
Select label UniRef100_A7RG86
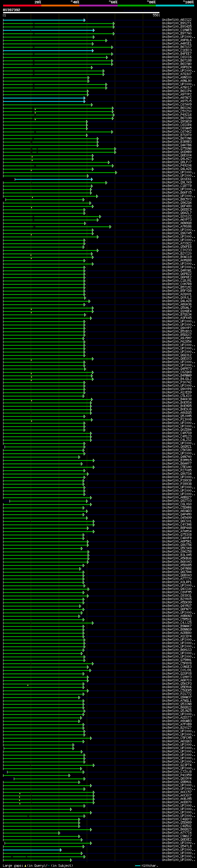click(x=177, y=226)
